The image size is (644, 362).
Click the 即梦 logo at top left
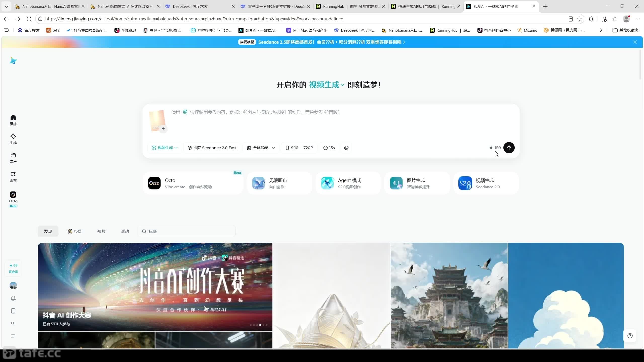pyautogui.click(x=13, y=61)
